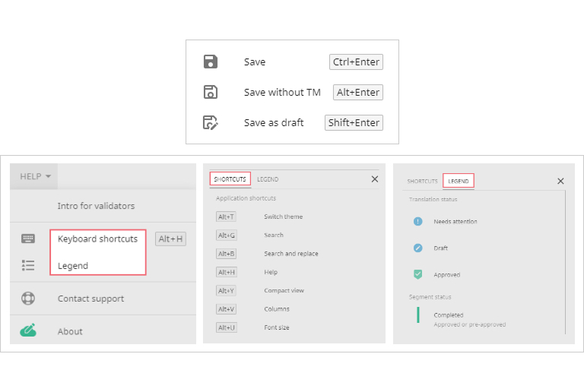Switch to the LEGEND tab in shortcuts panel
The width and height of the screenshot is (584, 392).
pos(268,179)
